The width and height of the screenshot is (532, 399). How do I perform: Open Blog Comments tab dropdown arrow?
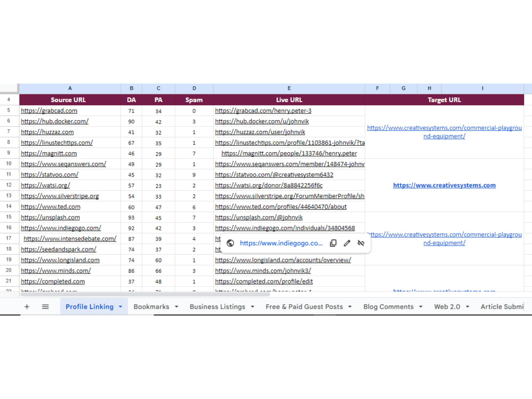pyautogui.click(x=421, y=307)
